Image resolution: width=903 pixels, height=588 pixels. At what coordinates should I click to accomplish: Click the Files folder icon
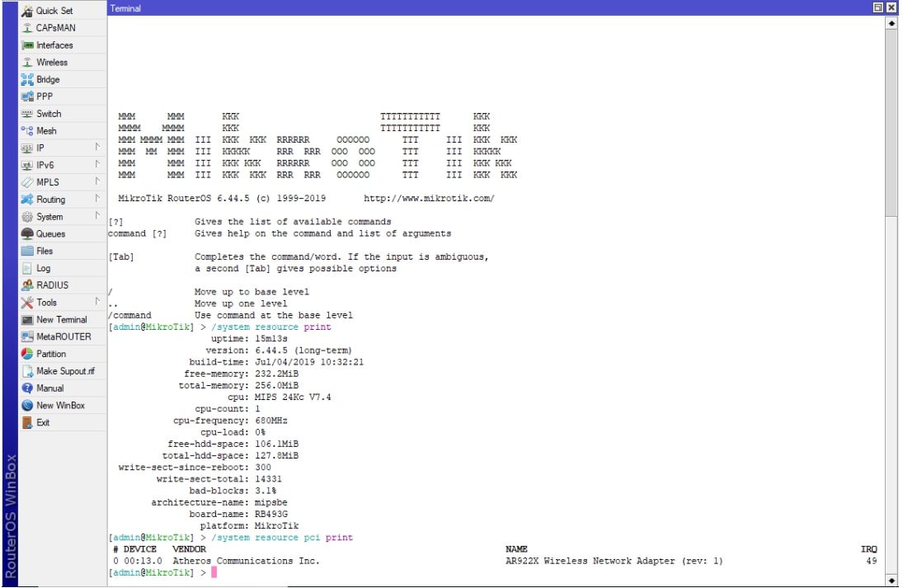tap(27, 251)
